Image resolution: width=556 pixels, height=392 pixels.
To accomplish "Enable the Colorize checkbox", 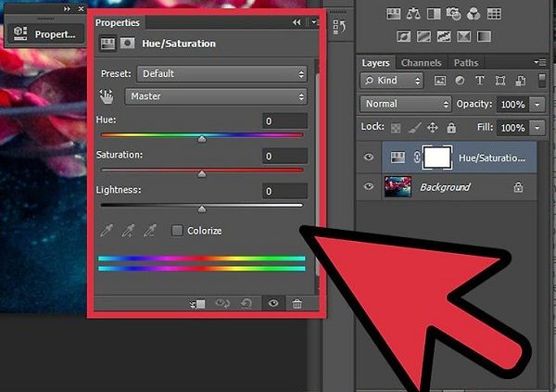I will click(x=175, y=230).
